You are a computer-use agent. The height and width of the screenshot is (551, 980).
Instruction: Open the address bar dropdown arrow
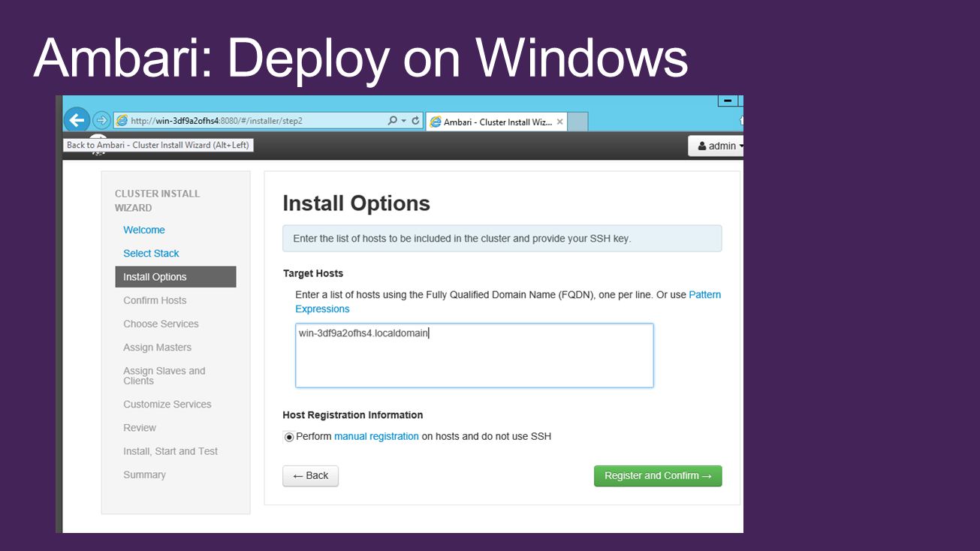click(x=404, y=121)
